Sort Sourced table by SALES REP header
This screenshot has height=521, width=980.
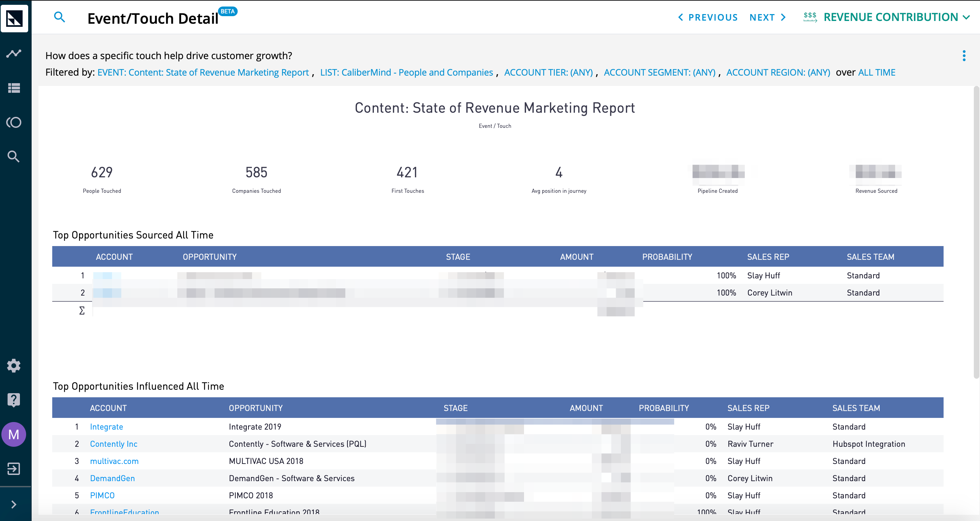768,257
